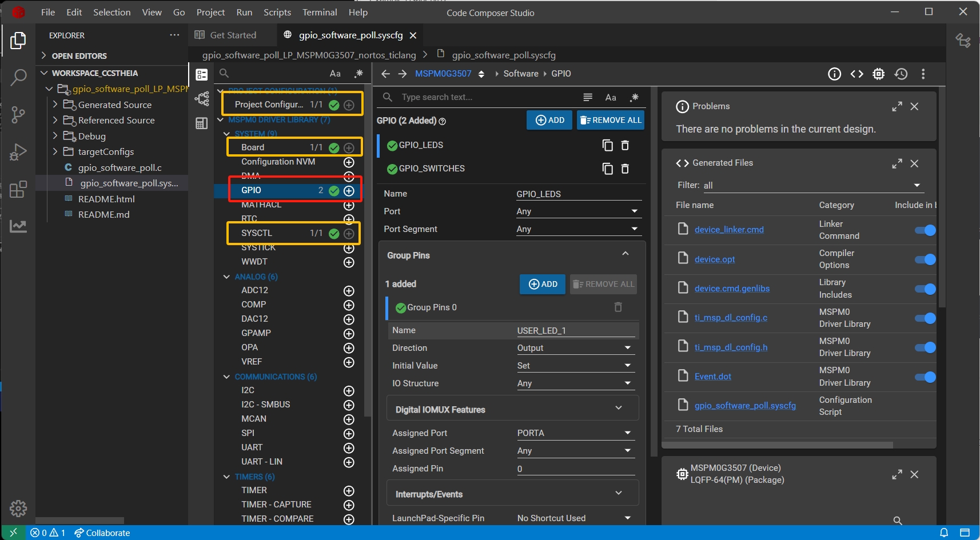Toggle include for device.cmd.genlibs
Viewport: 980px width, 540px height.
point(925,289)
